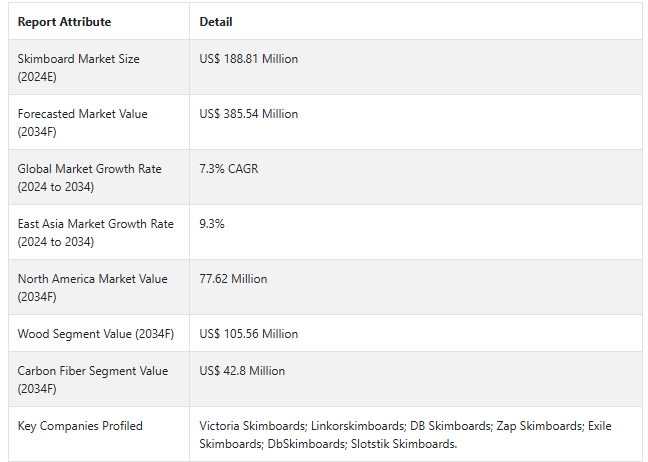Click the "US$ 385.54 Million" value

[x=248, y=114]
